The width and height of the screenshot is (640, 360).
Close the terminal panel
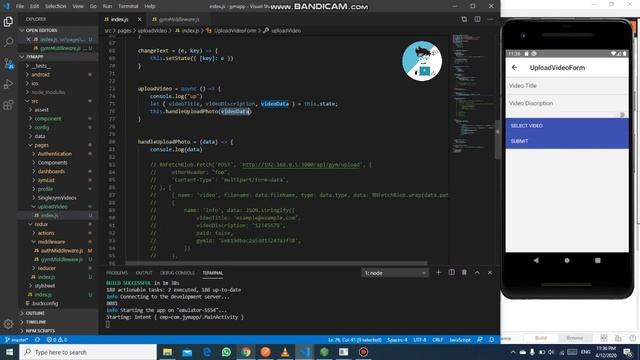[x=490, y=272]
